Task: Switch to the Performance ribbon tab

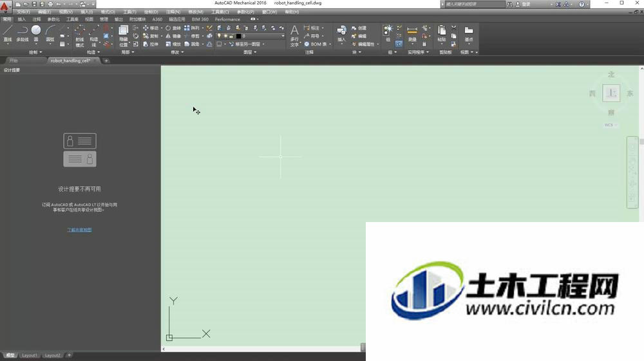Action: click(x=227, y=19)
